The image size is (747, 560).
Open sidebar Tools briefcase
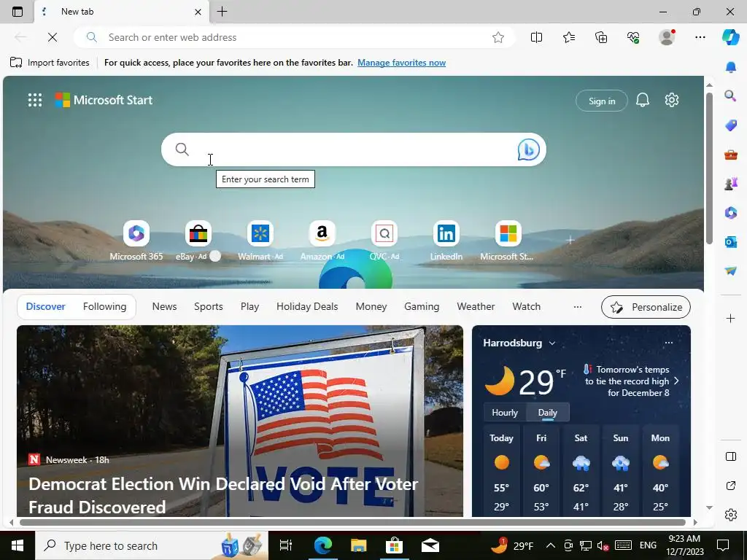[x=730, y=155]
